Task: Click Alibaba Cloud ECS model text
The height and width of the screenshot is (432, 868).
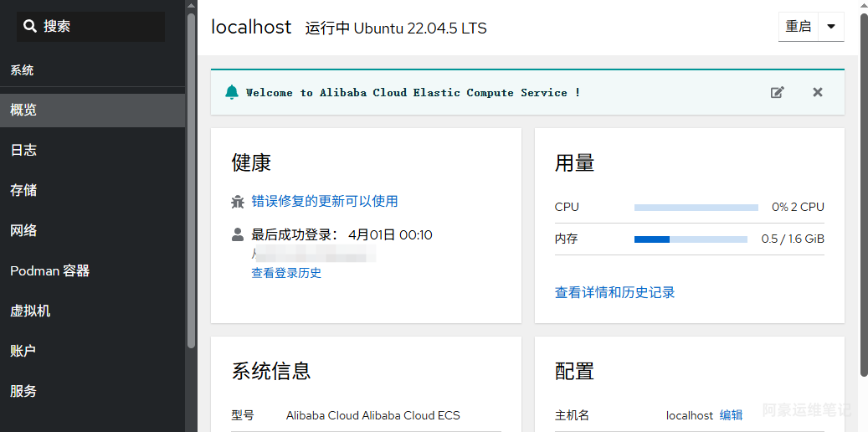Action: pos(373,415)
